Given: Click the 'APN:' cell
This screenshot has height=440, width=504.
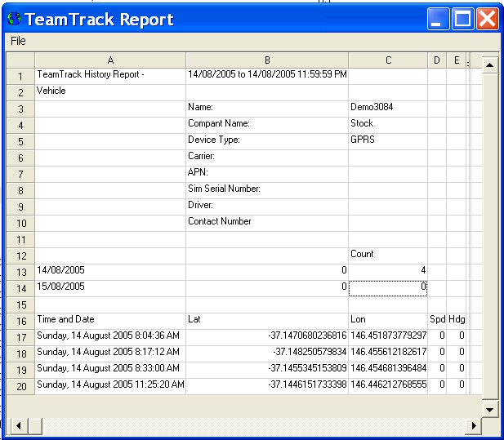Looking at the screenshot, I should (267, 175).
